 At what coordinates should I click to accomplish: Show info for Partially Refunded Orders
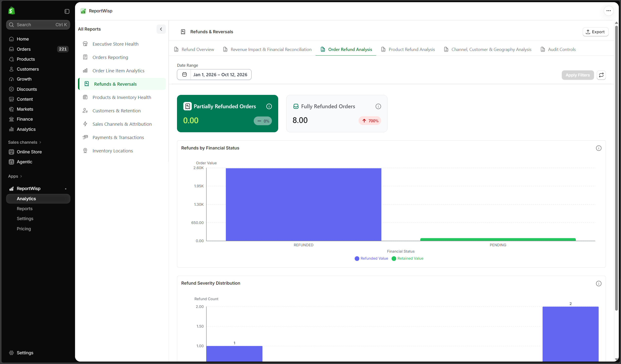coord(269,106)
